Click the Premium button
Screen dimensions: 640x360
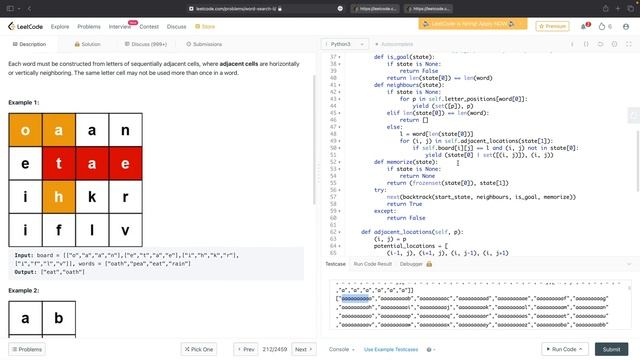click(x=552, y=26)
